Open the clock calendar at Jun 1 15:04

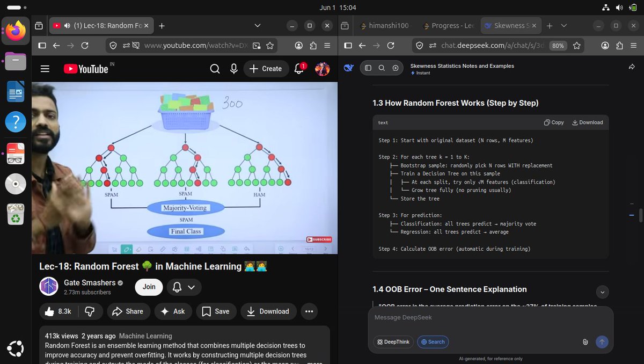338,8
